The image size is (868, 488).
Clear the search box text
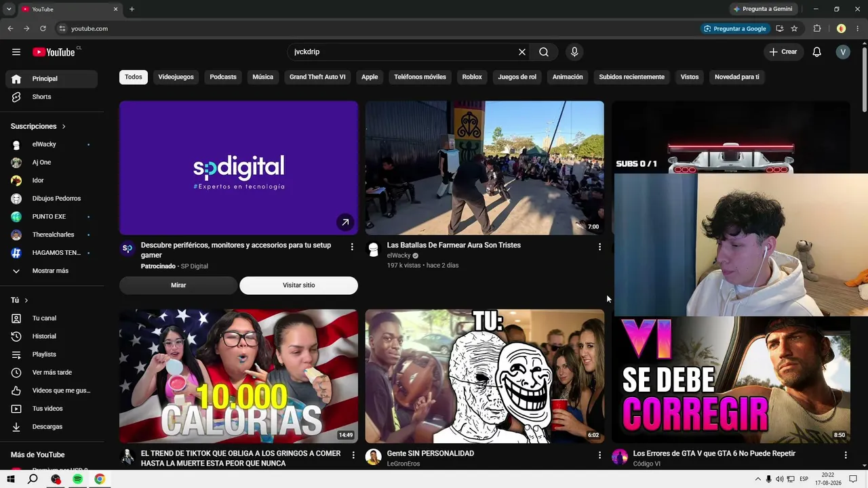click(x=522, y=52)
